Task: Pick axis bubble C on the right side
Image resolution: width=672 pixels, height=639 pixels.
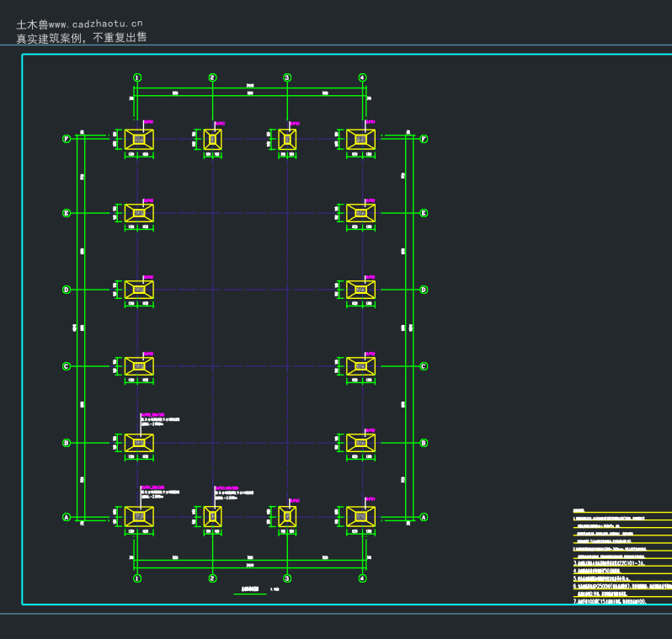Action: coord(424,366)
